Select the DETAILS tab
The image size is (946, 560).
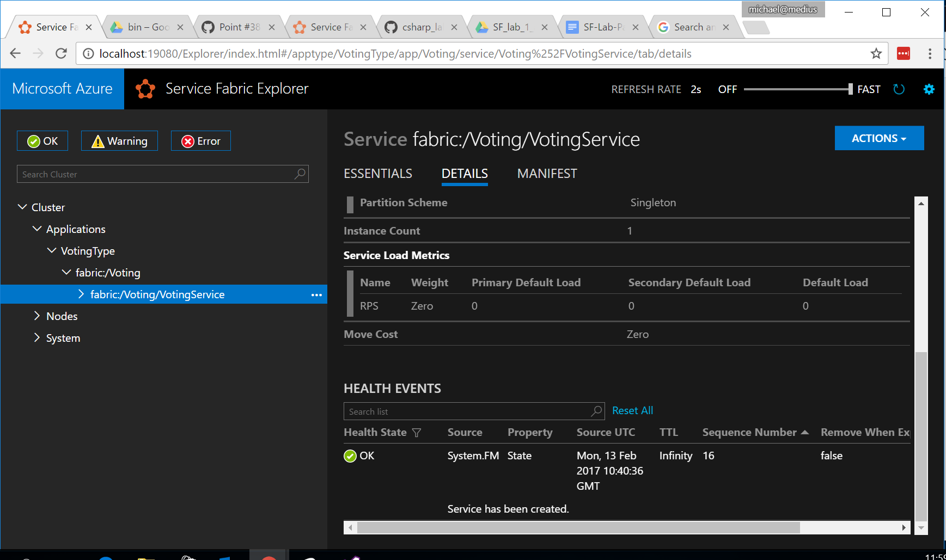(x=465, y=174)
